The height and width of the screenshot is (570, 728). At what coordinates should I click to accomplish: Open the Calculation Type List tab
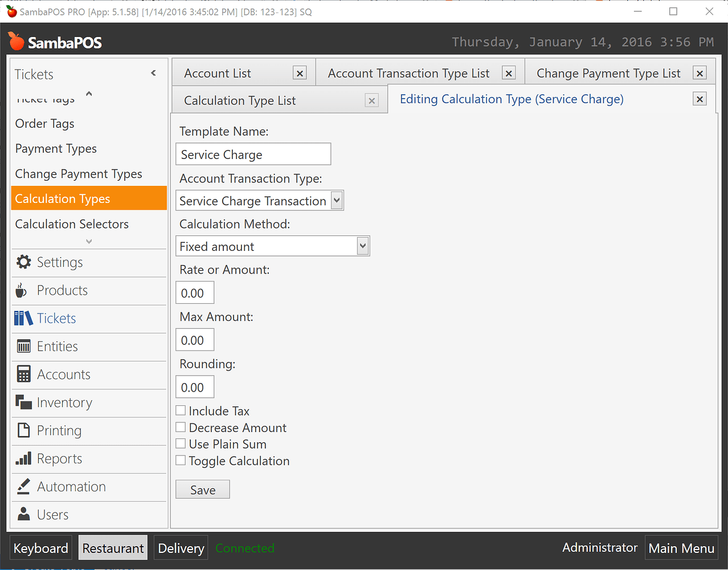pyautogui.click(x=239, y=100)
